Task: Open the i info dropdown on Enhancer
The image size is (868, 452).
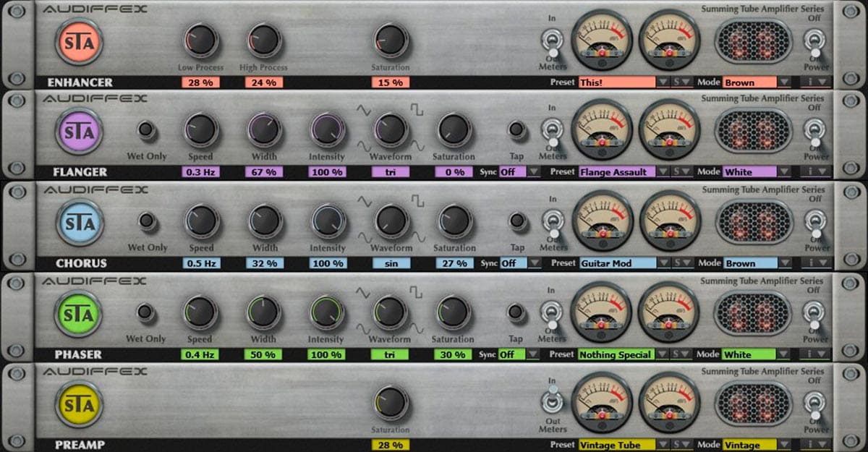Action: (817, 82)
